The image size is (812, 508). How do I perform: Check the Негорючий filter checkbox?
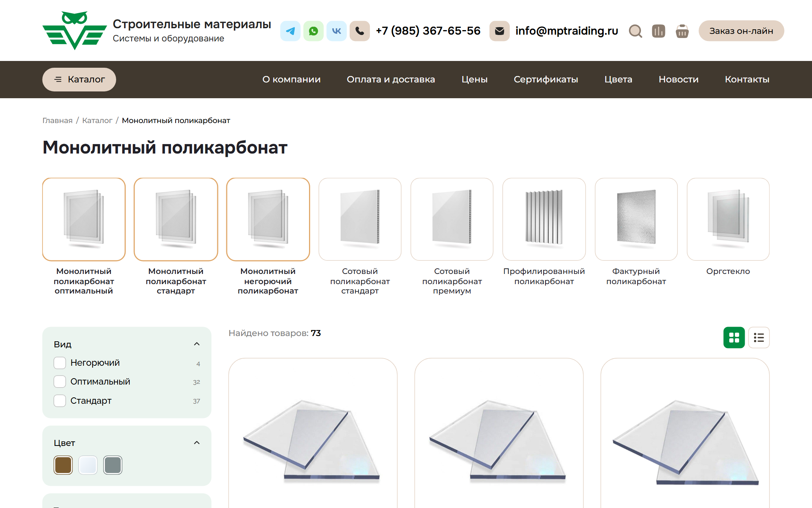click(x=60, y=363)
